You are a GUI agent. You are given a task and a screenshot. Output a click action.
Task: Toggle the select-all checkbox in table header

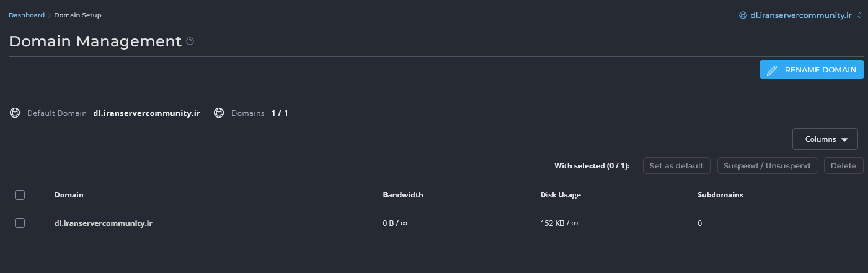(x=20, y=195)
